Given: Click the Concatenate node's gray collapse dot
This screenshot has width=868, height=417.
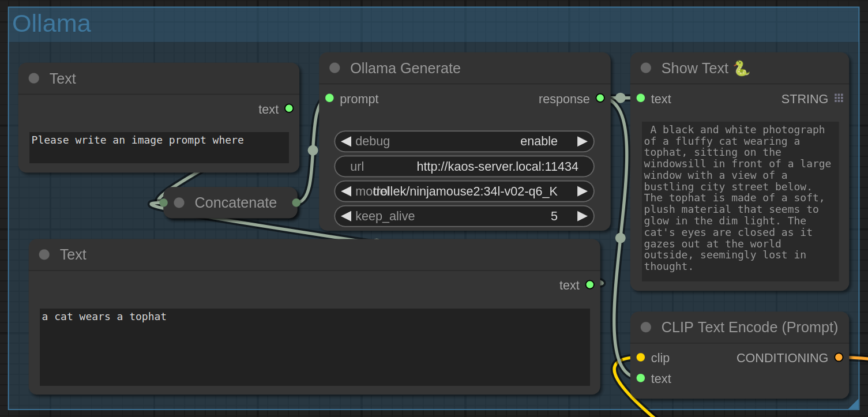Looking at the screenshot, I should (x=179, y=202).
